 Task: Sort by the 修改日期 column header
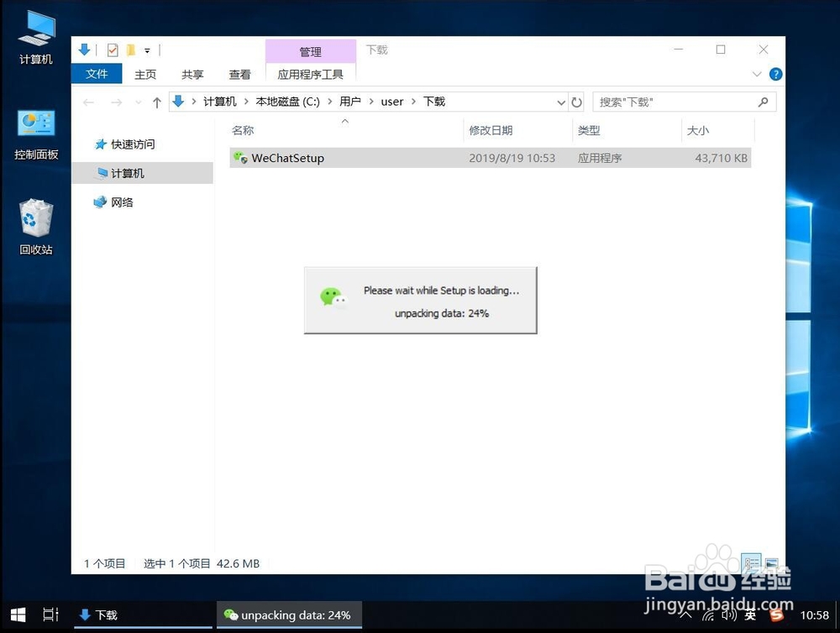coord(491,130)
